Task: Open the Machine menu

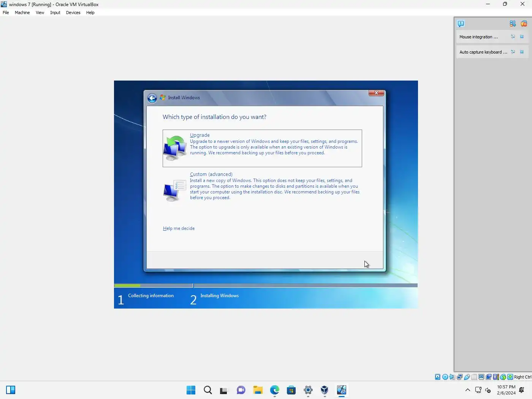Action: click(22, 13)
